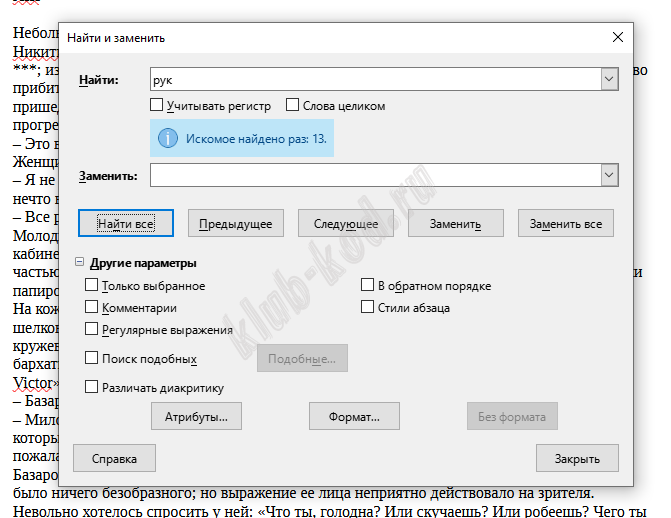Click the Заменить text field

[375, 175]
